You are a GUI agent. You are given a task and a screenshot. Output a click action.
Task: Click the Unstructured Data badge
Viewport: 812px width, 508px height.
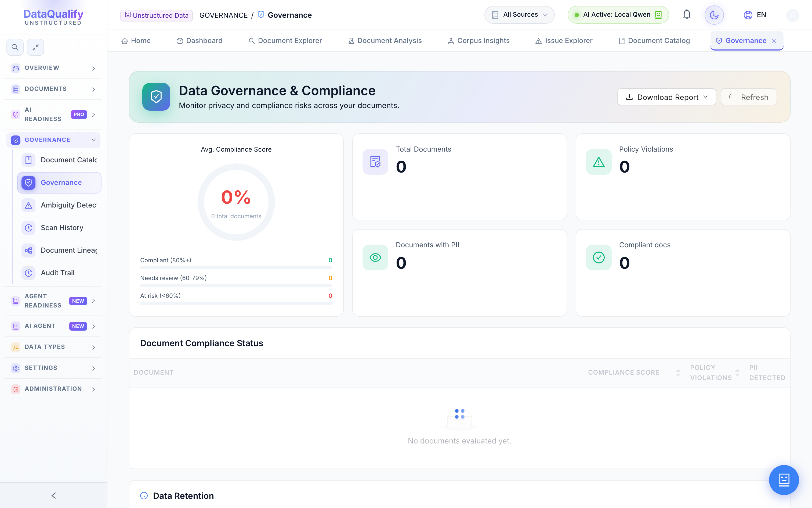tap(156, 15)
